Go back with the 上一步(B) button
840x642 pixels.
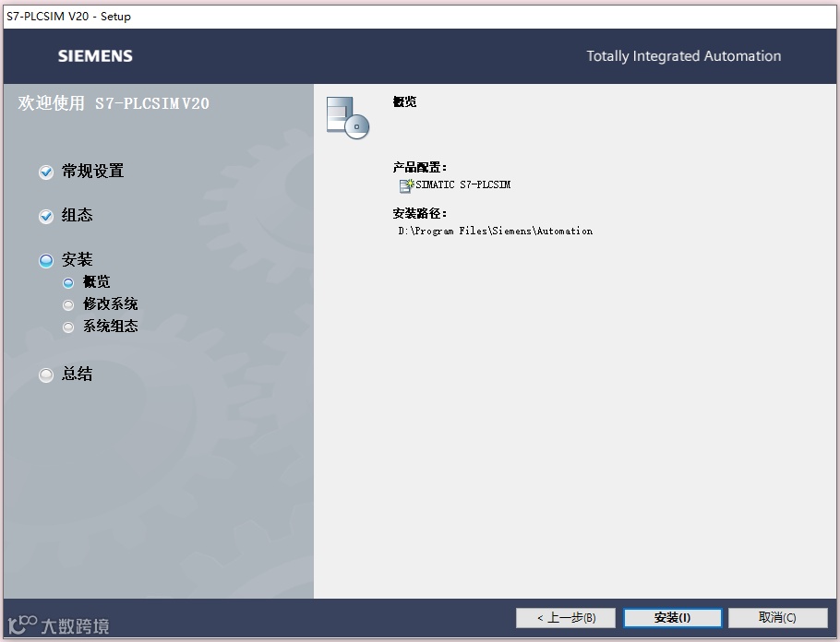pos(566,617)
